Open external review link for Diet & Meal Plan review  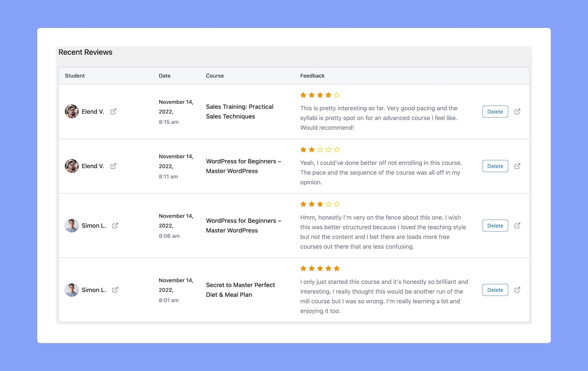click(517, 290)
